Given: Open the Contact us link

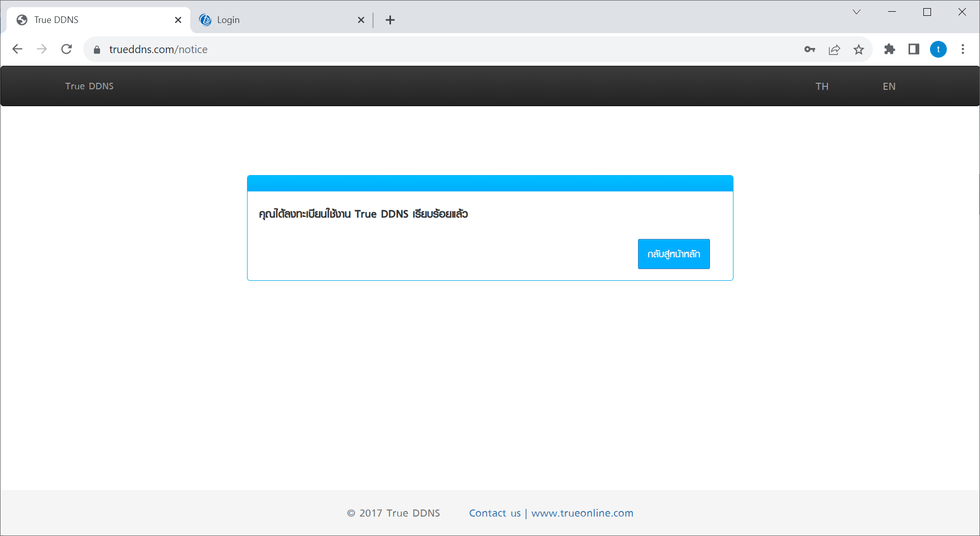Looking at the screenshot, I should [x=495, y=513].
